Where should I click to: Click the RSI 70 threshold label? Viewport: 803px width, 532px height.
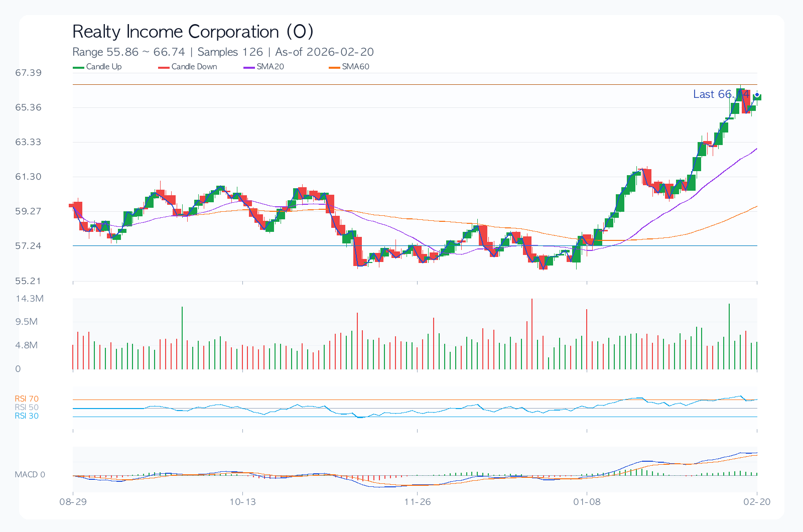click(27, 399)
